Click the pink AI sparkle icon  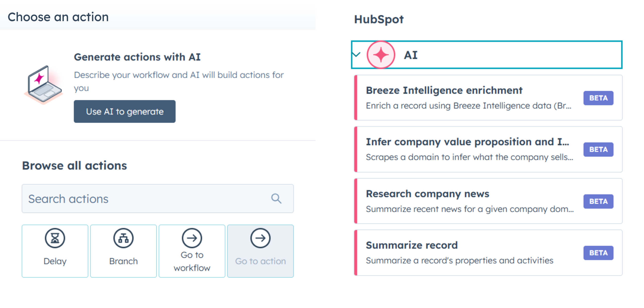pyautogui.click(x=381, y=55)
